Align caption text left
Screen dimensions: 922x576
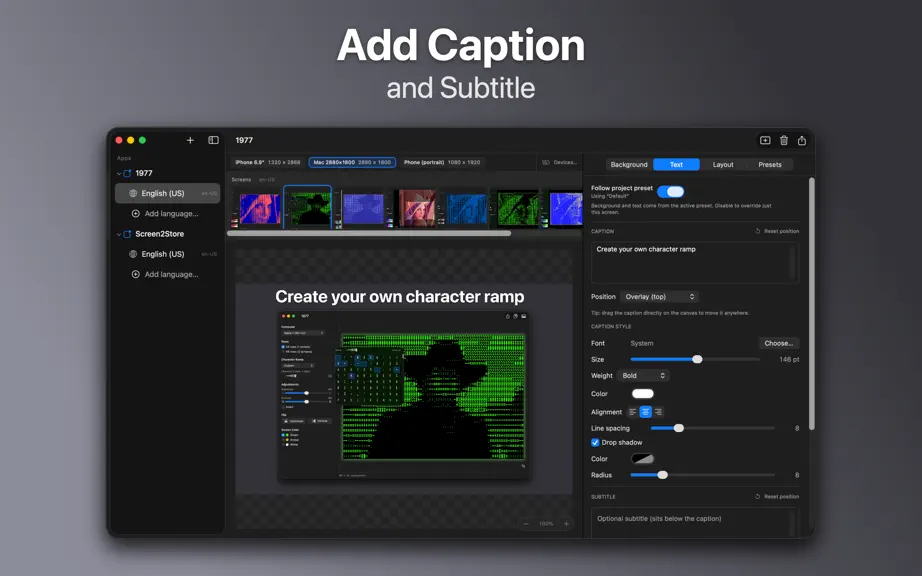click(633, 412)
